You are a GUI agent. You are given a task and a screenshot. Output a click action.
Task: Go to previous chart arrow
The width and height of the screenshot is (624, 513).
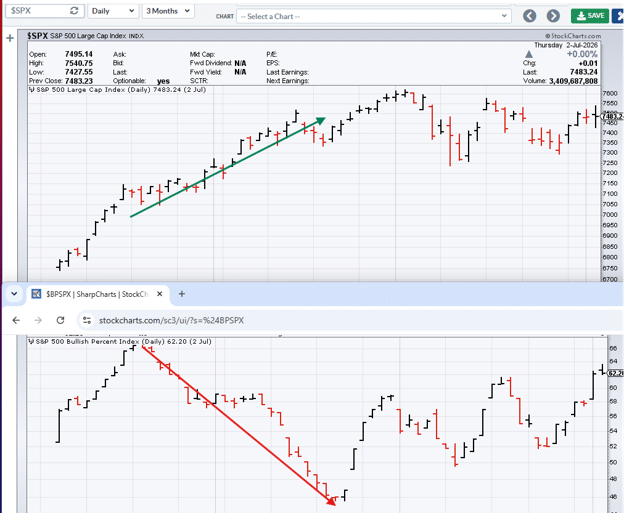[529, 16]
